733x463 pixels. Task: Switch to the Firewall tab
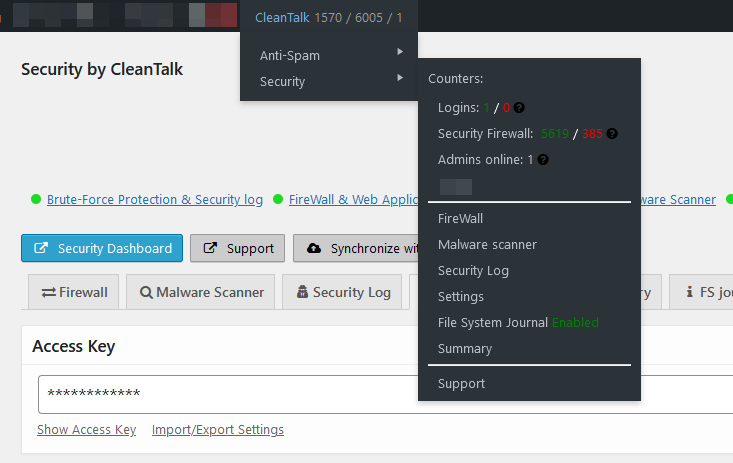coord(74,293)
